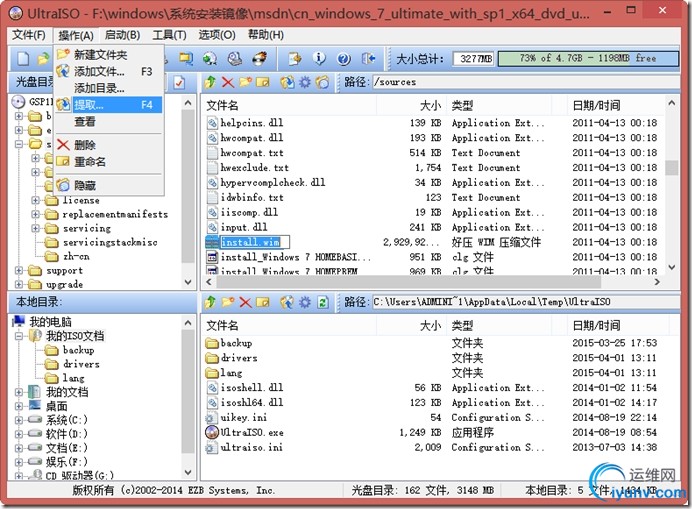Click gear properties icon in disc pane toolbar
Viewport: 692px width, 509px height.
click(305, 82)
